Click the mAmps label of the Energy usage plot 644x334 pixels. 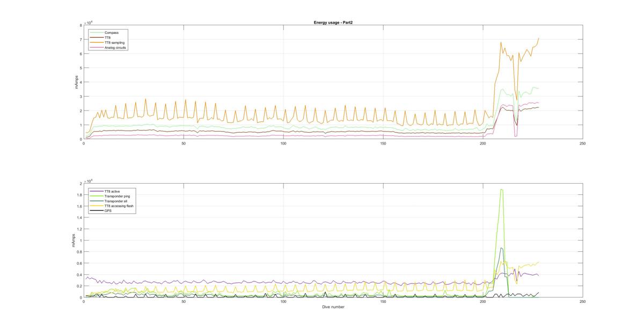pyautogui.click(x=76, y=82)
